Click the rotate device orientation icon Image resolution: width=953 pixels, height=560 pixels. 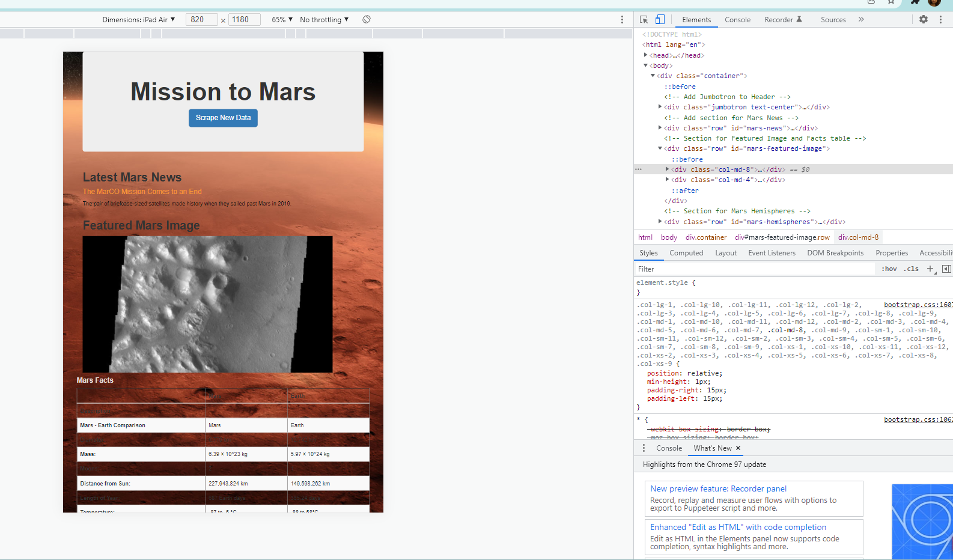(367, 19)
